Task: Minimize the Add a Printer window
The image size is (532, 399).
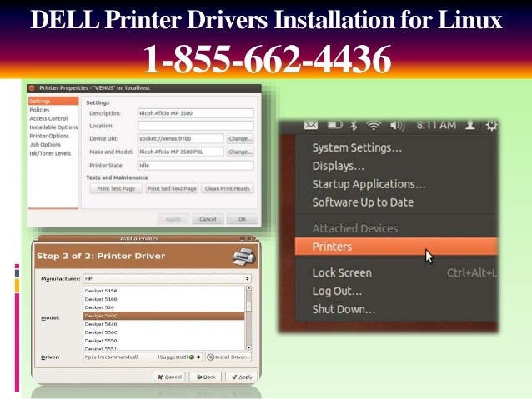Action: coord(243,239)
